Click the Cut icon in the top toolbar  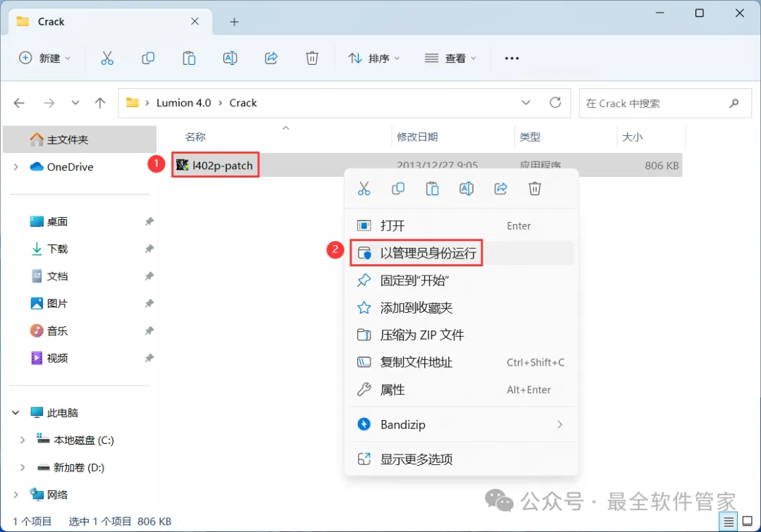107,58
